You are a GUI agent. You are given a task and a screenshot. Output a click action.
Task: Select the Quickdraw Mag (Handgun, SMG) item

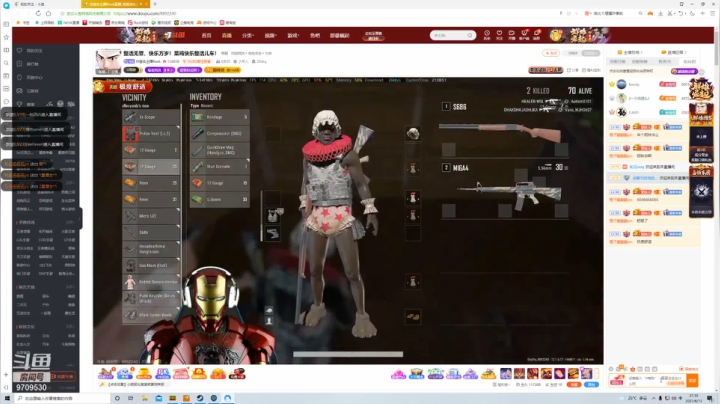pyautogui.click(x=219, y=150)
